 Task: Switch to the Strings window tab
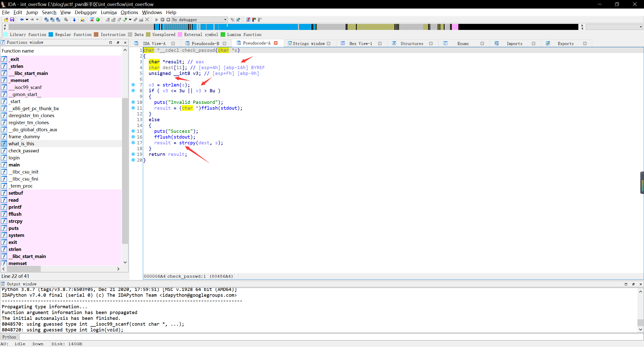click(x=308, y=44)
